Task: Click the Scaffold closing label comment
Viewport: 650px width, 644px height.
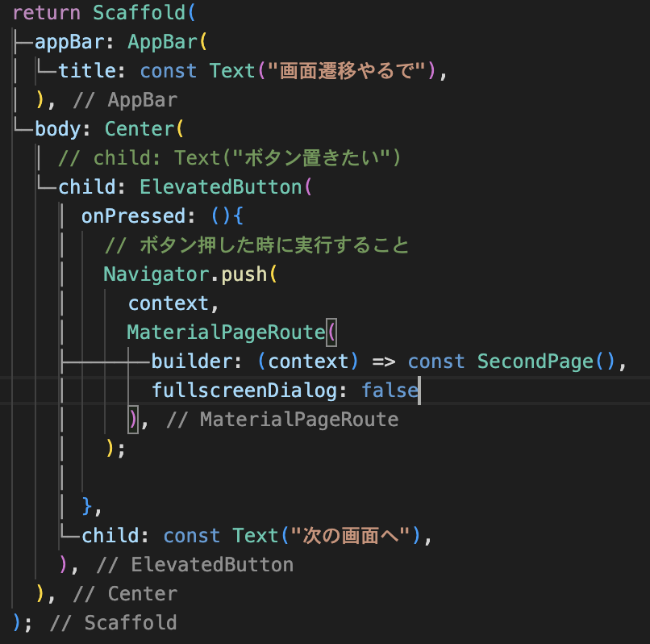Action: (x=113, y=623)
